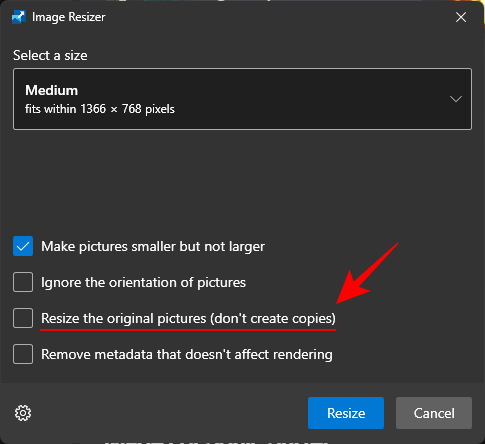
Task: Click the 'Image Resizer' window title
Action: click(x=69, y=17)
